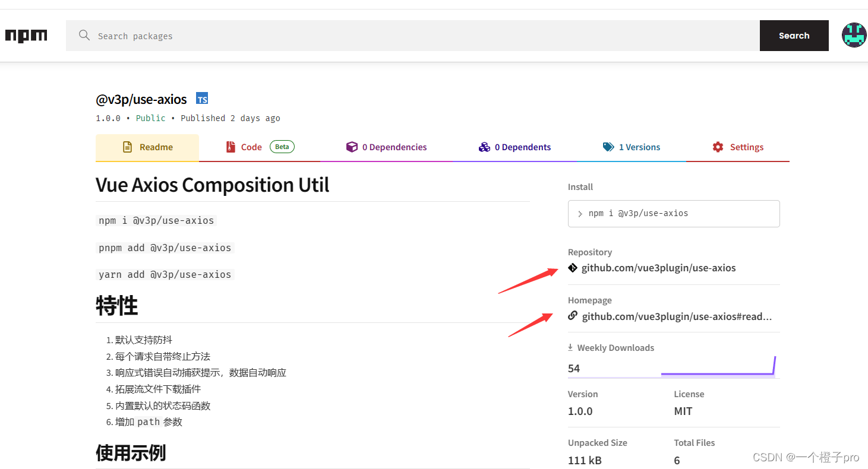Open the user avatar menu
This screenshot has height=469, width=868.
click(854, 36)
